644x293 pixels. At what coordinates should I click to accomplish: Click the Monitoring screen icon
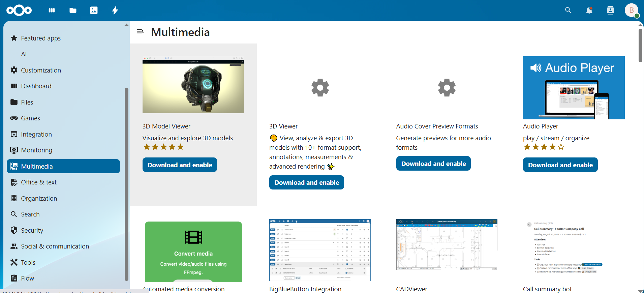point(14,150)
